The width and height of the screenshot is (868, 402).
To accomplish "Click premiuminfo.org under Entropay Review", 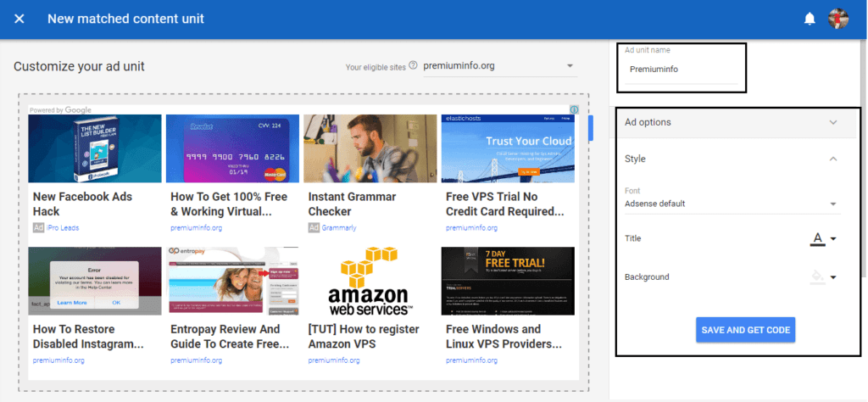I will point(196,360).
